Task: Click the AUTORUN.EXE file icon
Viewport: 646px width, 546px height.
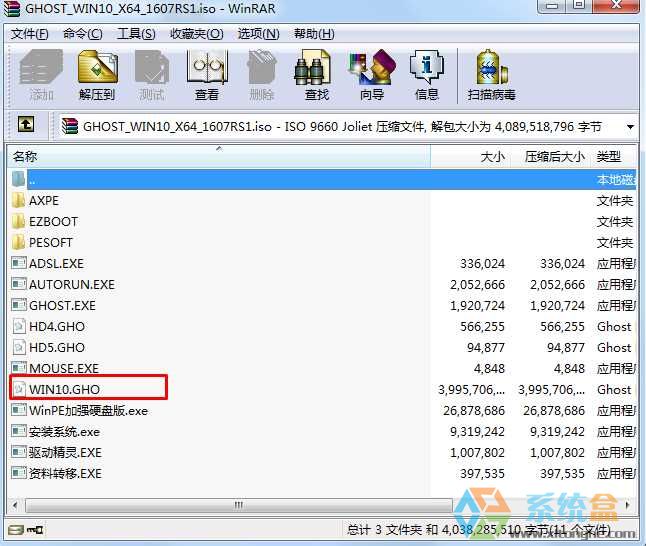Action: click(19, 284)
